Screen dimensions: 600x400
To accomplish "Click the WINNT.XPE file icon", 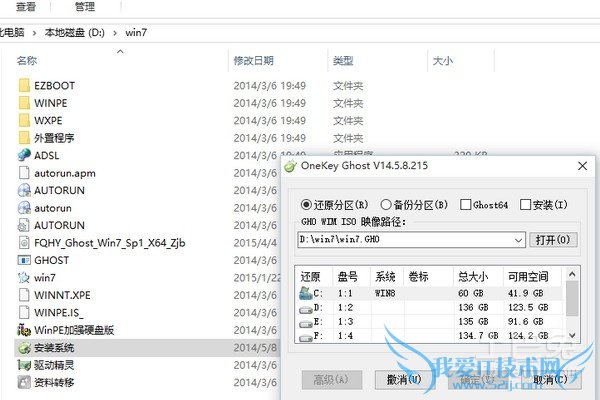I will (x=24, y=295).
